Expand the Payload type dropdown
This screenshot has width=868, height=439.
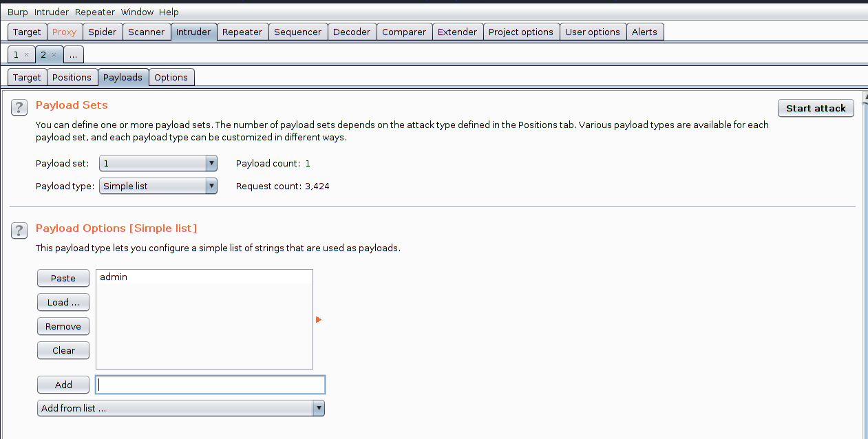[211, 186]
